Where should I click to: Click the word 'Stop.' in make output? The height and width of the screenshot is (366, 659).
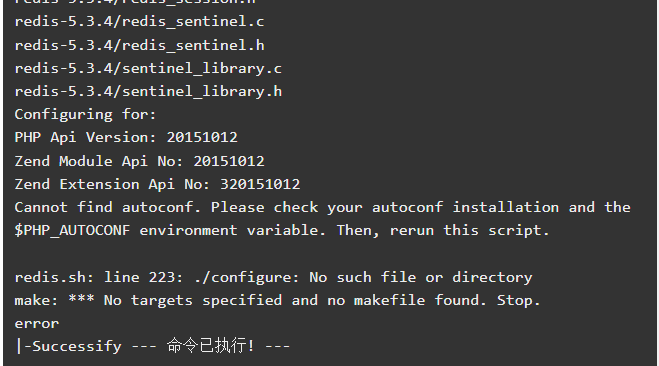point(519,300)
